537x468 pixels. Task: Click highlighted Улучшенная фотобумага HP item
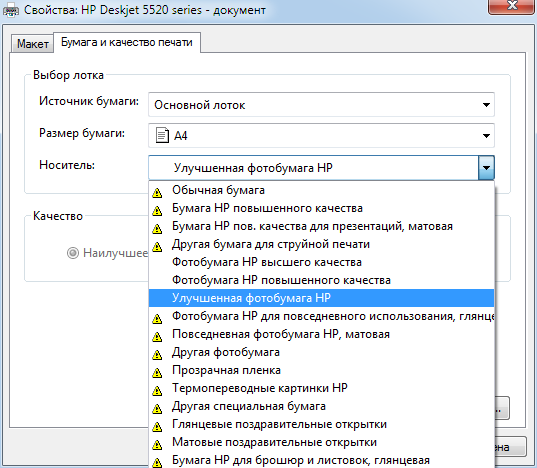pos(321,298)
